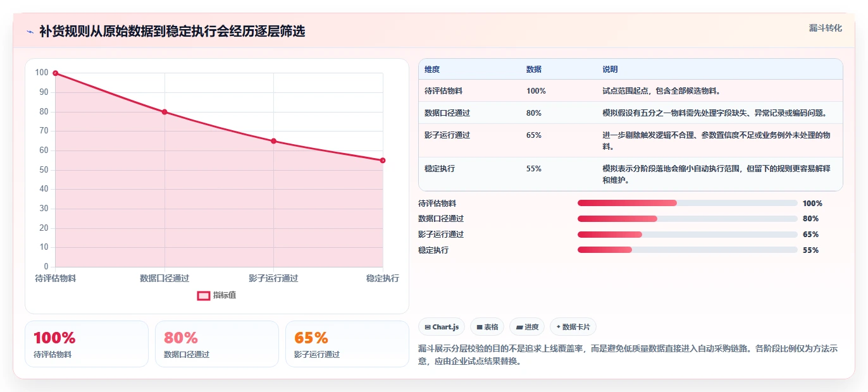The height and width of the screenshot is (392, 868).
Task: Select the 表格 tag chip
Action: (487, 327)
